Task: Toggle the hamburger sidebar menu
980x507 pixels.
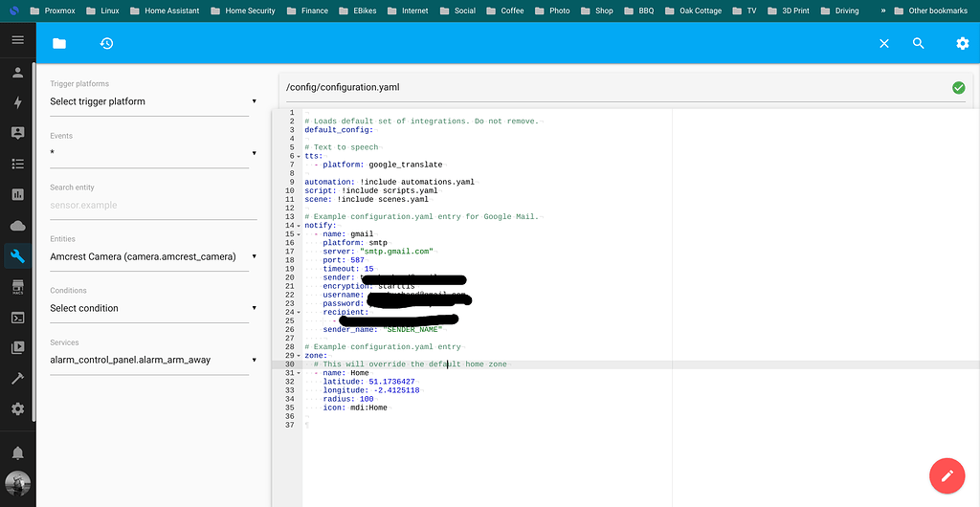Action: (x=17, y=40)
